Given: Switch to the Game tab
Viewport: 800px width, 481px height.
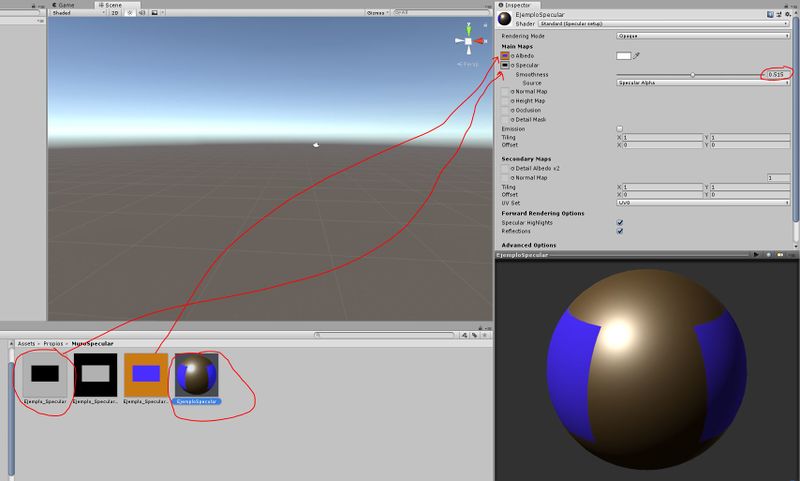Looking at the screenshot, I should click(x=63, y=5).
